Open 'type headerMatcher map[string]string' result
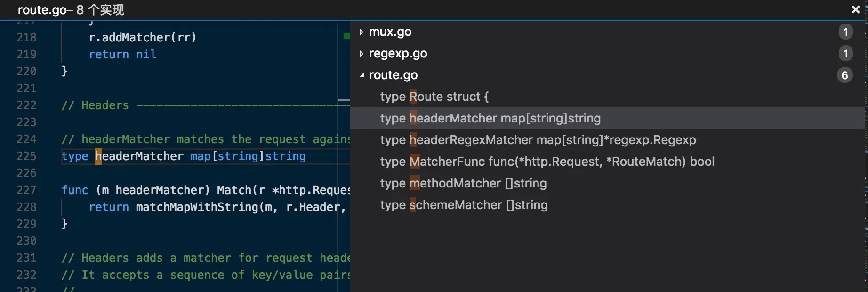868x292 pixels. [x=490, y=119]
